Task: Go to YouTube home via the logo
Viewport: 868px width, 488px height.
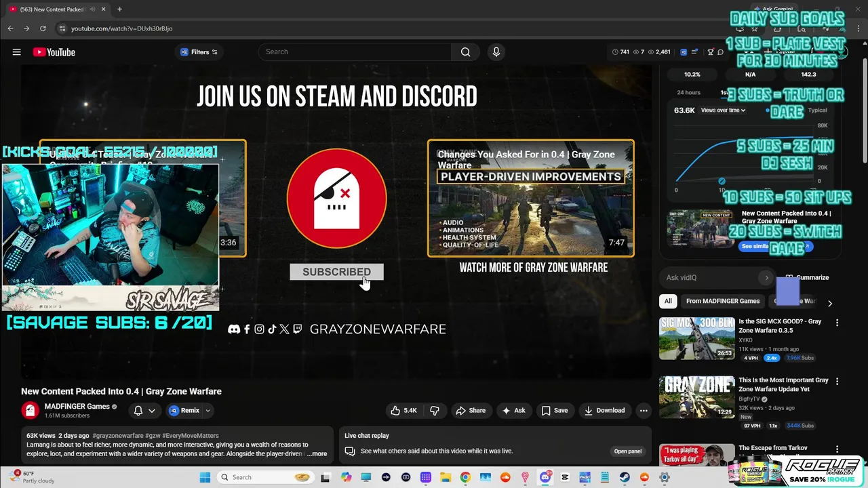Action: 54,52
